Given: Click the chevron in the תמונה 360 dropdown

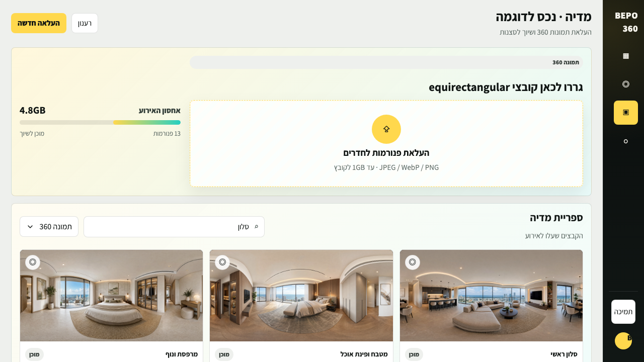Looking at the screenshot, I should click(30, 227).
